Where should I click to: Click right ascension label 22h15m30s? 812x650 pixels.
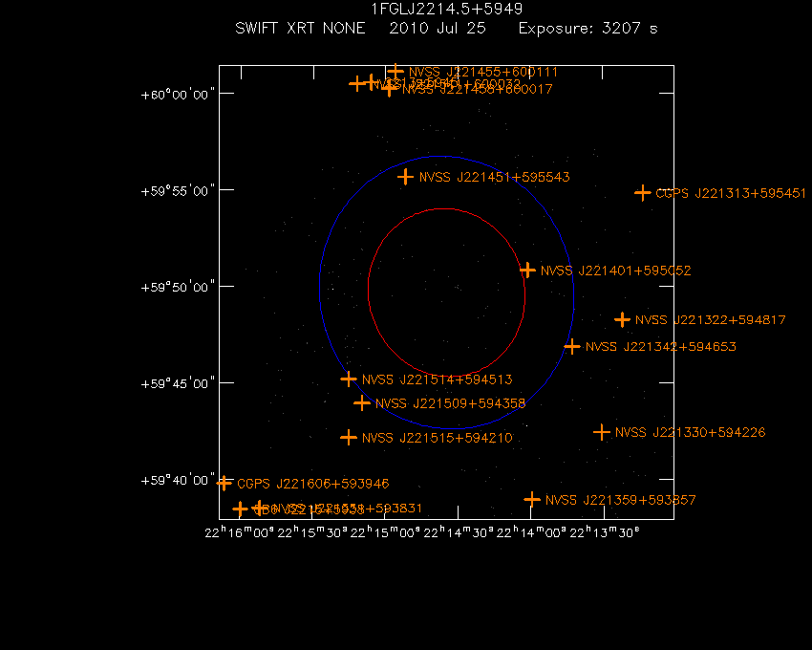[x=312, y=532]
